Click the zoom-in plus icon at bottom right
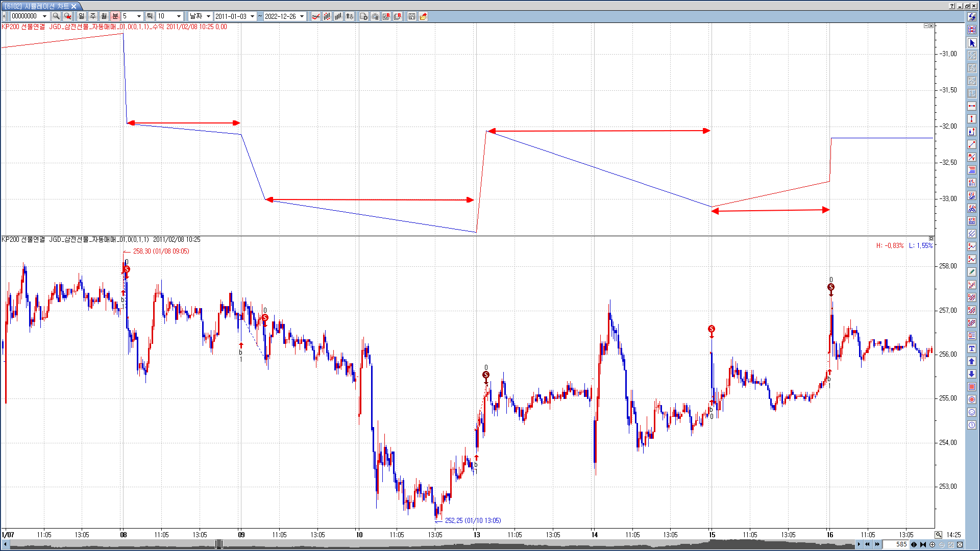The image size is (980, 551). (933, 544)
